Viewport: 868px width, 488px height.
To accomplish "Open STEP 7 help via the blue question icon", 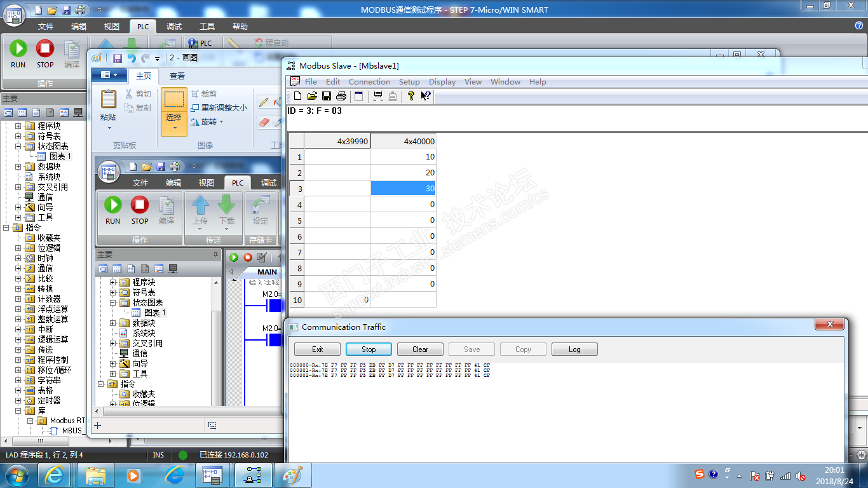I will tap(859, 26).
